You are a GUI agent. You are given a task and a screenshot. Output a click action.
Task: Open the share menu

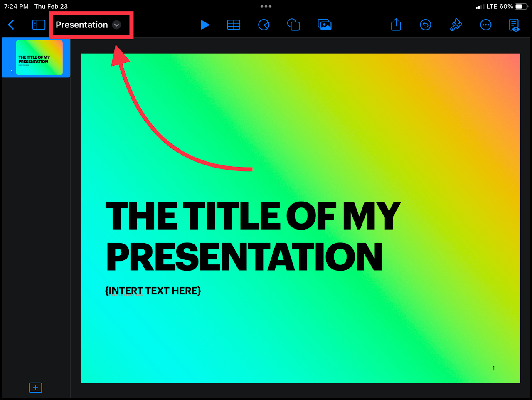(396, 25)
